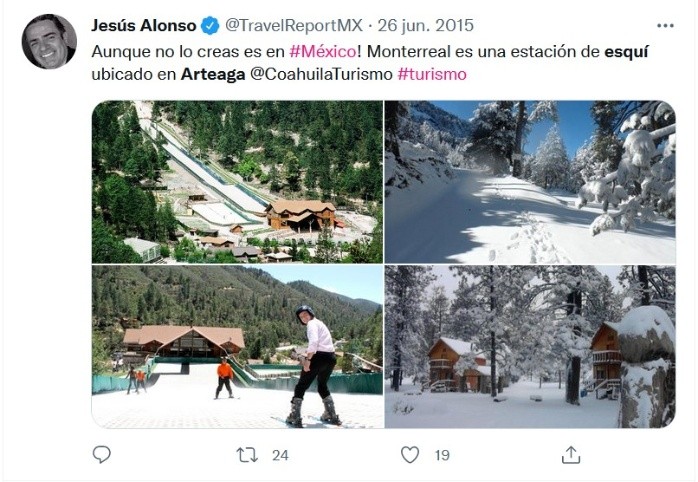This screenshot has width=698, height=482.
Task: Click the like count 19
Action: [x=442, y=455]
